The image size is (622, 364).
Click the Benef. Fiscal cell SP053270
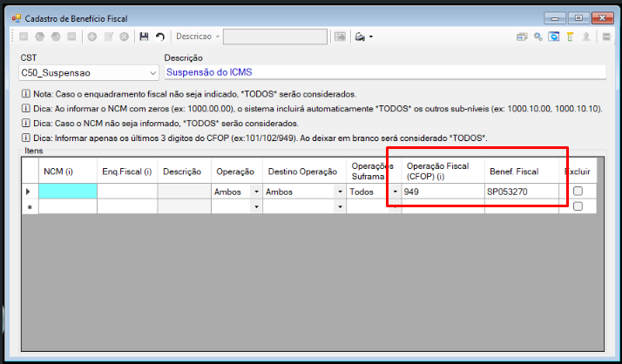[x=522, y=192]
